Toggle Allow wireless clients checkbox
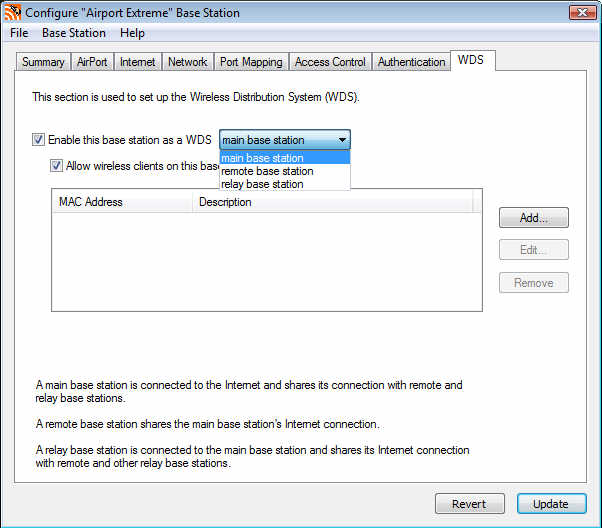 click(56, 166)
